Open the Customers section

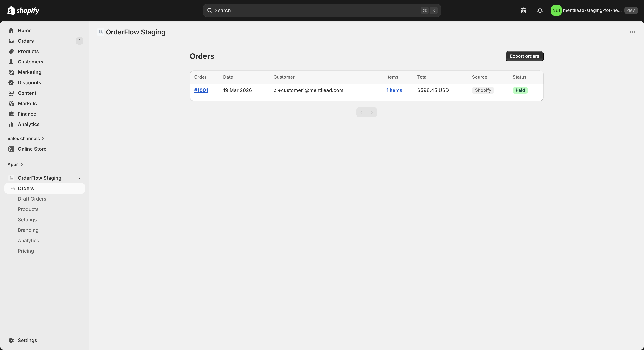point(31,62)
